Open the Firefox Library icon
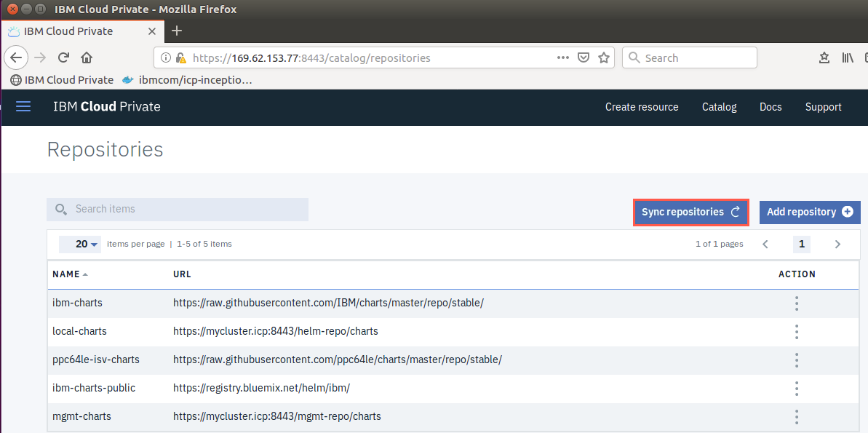The height and width of the screenshot is (433, 868). (848, 57)
